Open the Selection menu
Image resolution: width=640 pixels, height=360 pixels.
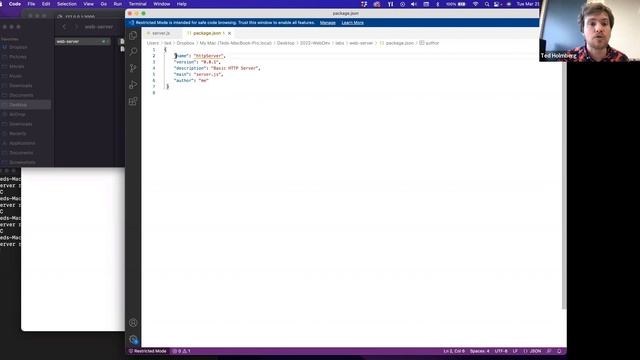67,4
